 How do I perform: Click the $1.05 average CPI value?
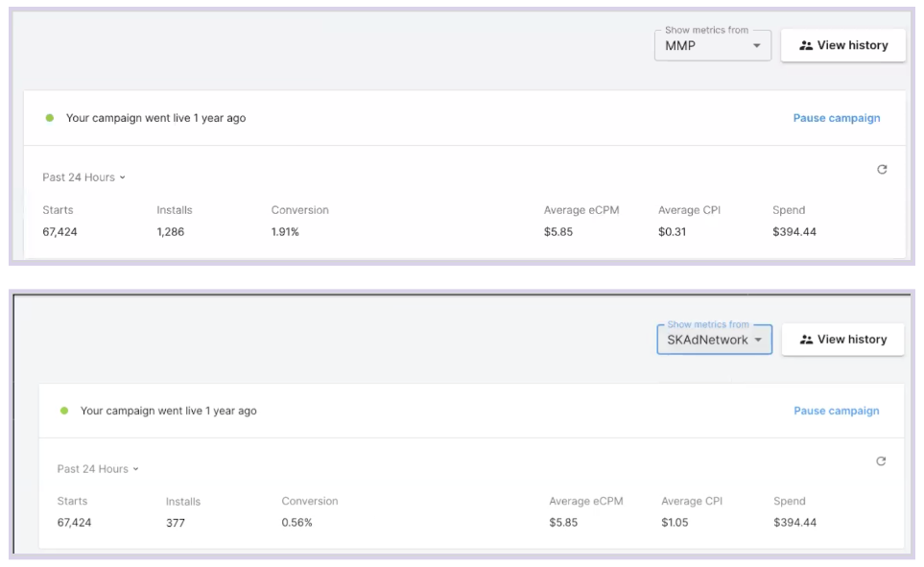(x=675, y=523)
